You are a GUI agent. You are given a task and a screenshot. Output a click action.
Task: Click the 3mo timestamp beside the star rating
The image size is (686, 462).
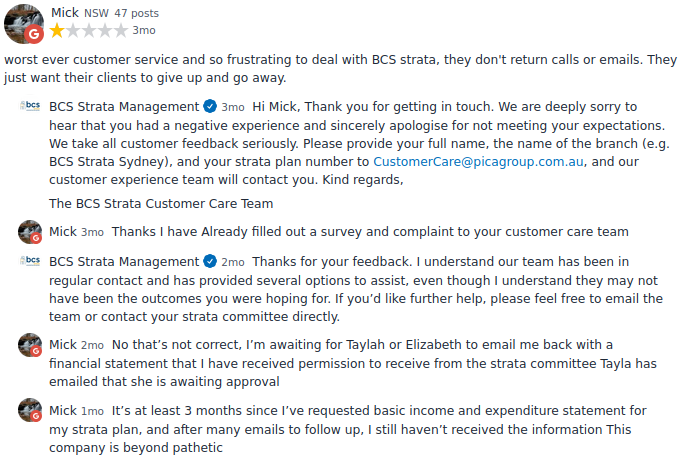click(x=144, y=31)
